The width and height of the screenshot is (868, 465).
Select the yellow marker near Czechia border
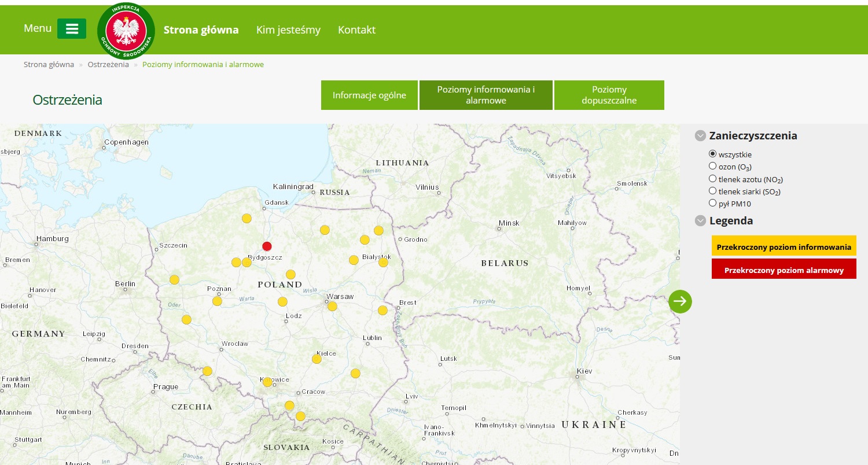point(207,371)
